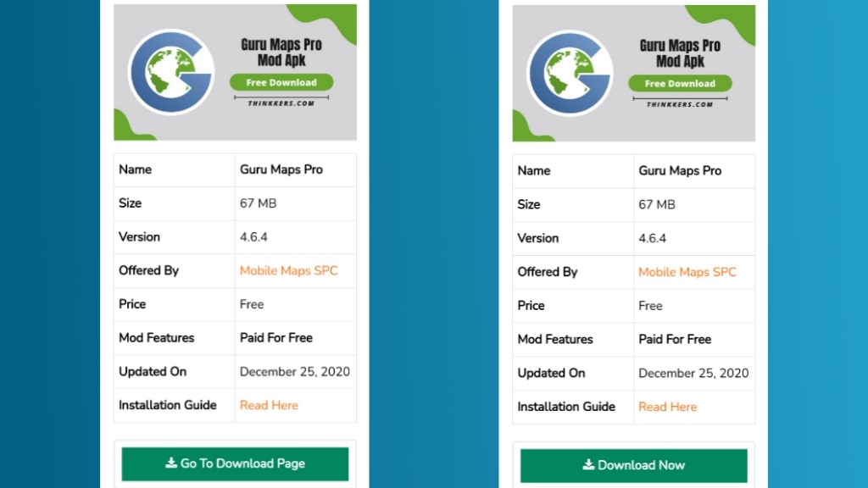
Task: Select Paid For Free cell in left table
Action: pyautogui.click(x=275, y=337)
